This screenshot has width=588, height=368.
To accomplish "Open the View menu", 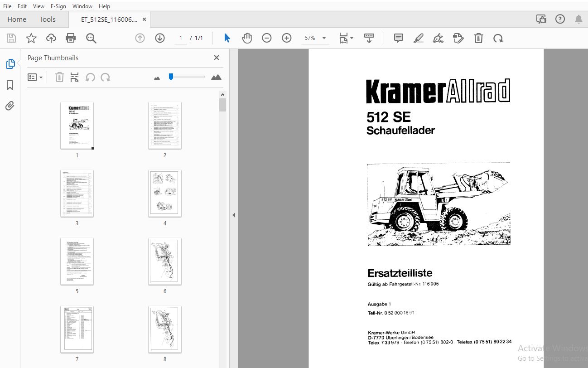I will pyautogui.click(x=39, y=6).
